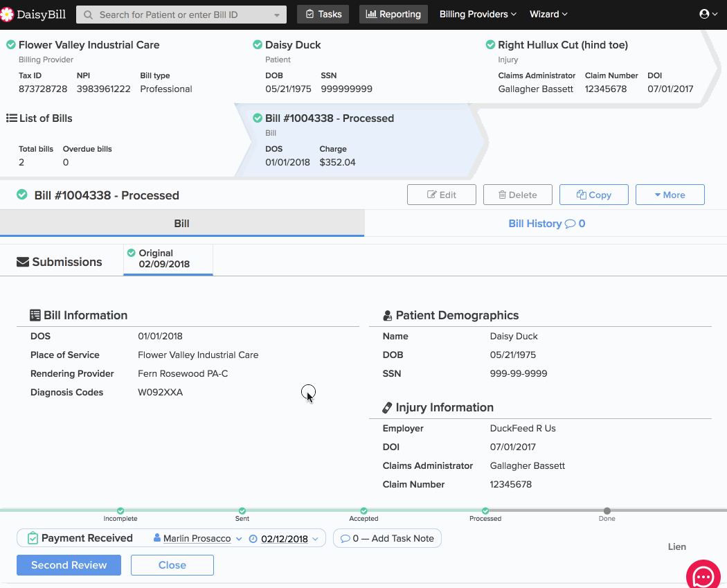Screen dimensions: 727x588
Task: Click employer DuckFeed R Us
Action: pyautogui.click(x=523, y=429)
